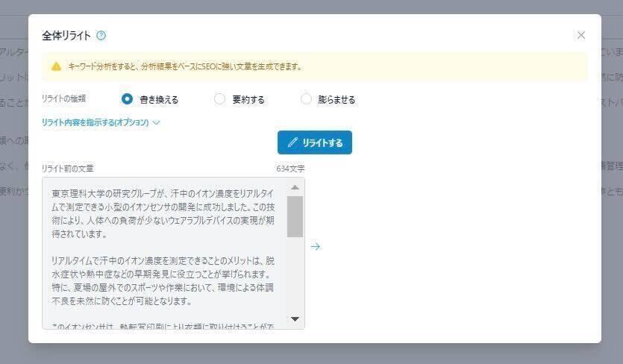Select the 書き換える radio button
This screenshot has height=364, width=623.
coord(127,98)
